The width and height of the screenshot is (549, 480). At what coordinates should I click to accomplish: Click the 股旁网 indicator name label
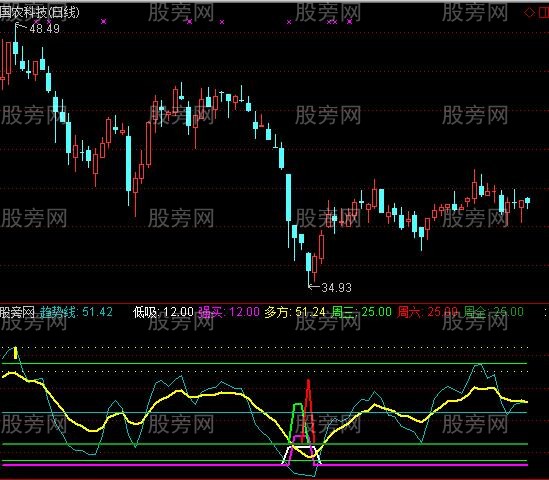click(x=17, y=312)
